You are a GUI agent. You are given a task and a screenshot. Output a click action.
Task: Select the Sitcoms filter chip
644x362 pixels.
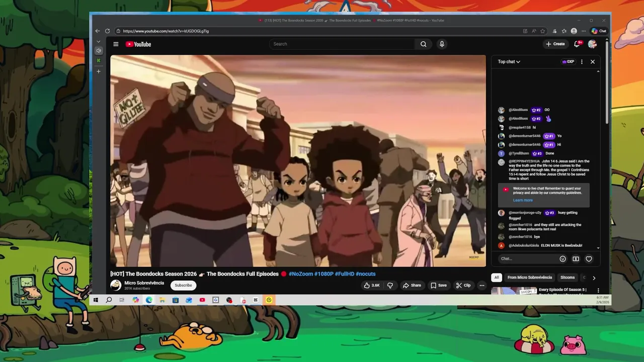pos(568,278)
